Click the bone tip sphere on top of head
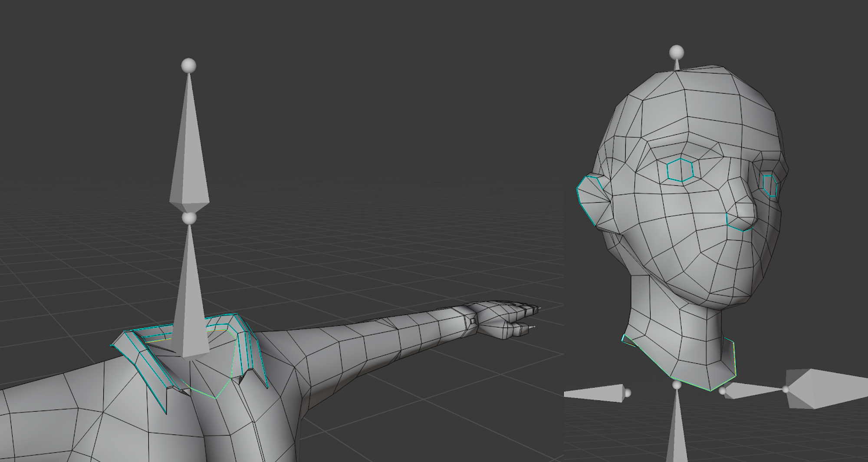The width and height of the screenshot is (868, 462). click(676, 53)
